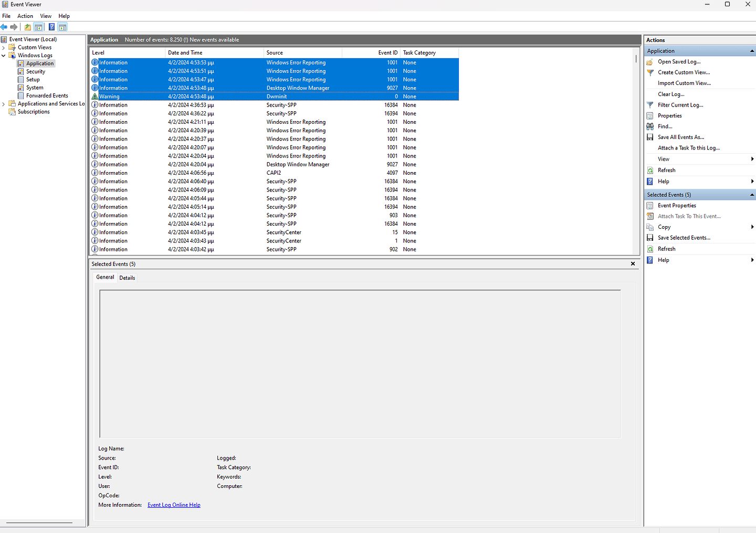The image size is (756, 533).
Task: Click the Find binoculars icon in Actions pane
Action: tap(650, 126)
